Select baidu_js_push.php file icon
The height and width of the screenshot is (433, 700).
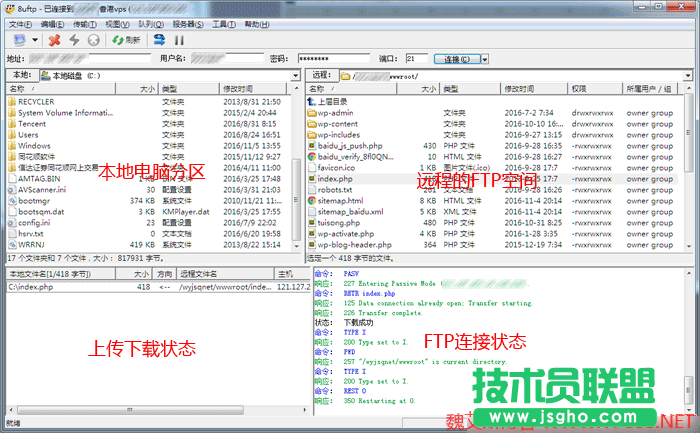pyautogui.click(x=312, y=146)
